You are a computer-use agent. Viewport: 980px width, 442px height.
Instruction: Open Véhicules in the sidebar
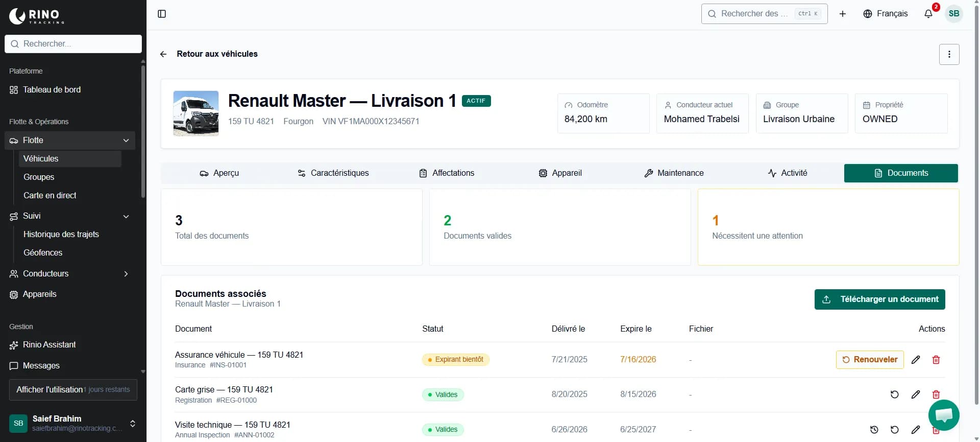click(x=70, y=159)
